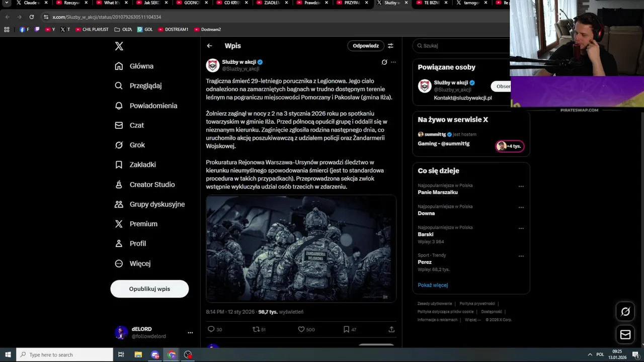
Task: Open options for Panie Marszałku trend
Action: (x=521, y=187)
